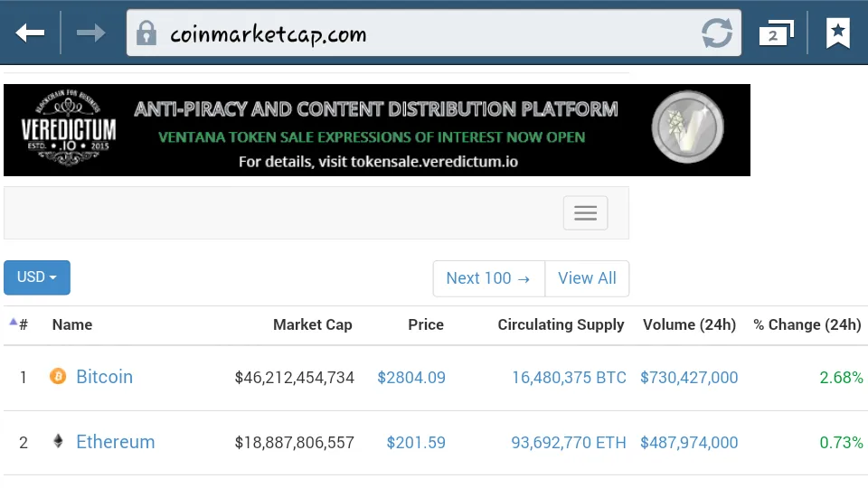Click the Bitcoin coin logo

click(x=58, y=376)
